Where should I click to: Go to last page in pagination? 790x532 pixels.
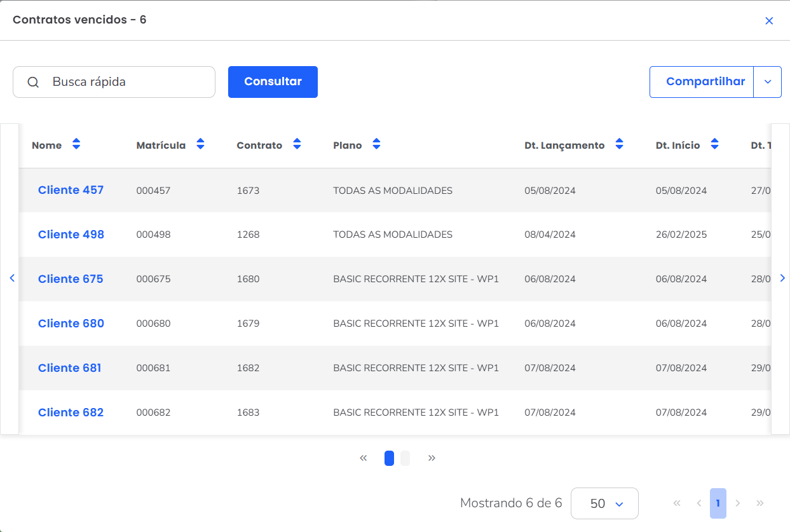click(760, 503)
